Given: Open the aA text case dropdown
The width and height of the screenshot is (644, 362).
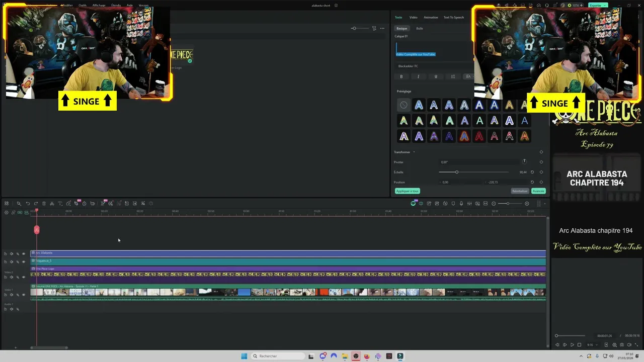Looking at the screenshot, I should (x=468, y=76).
